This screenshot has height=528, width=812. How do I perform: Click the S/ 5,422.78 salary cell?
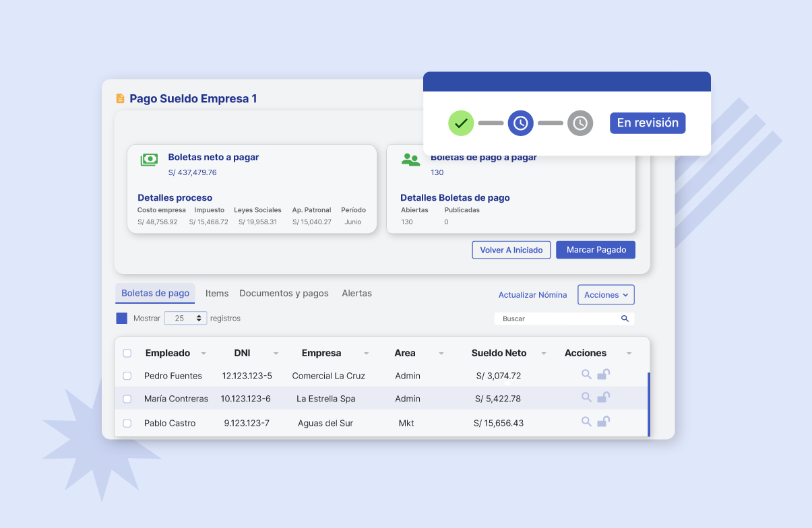pyautogui.click(x=498, y=399)
